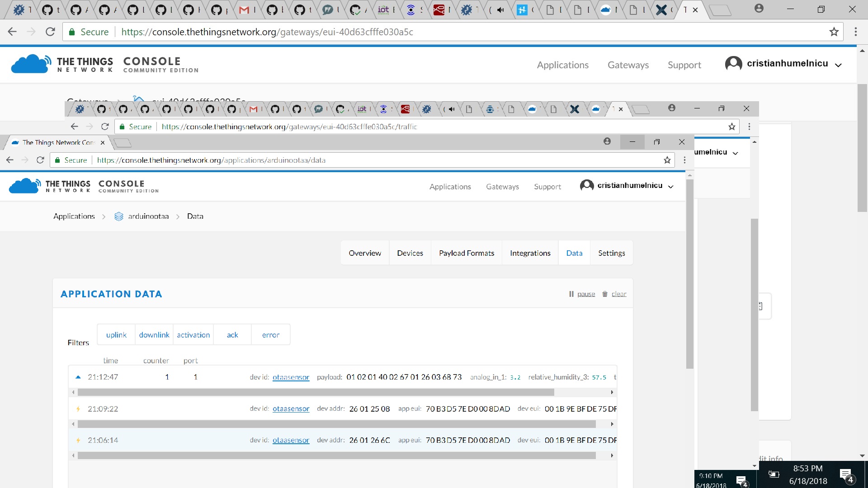Open Gateways in back window navigation
868x488 pixels.
pyautogui.click(x=628, y=65)
